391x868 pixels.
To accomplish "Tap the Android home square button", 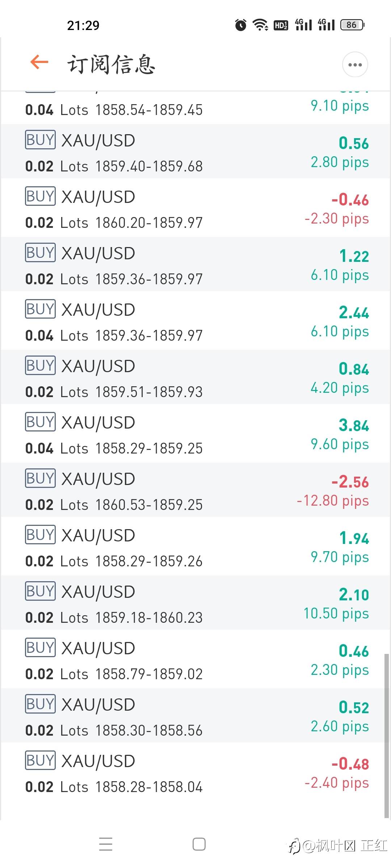I will tap(199, 844).
